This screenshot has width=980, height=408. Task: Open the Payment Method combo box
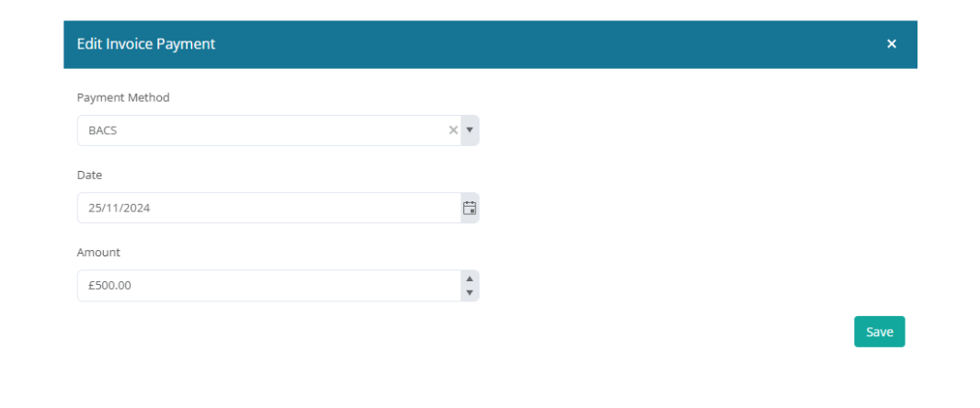(x=279, y=130)
